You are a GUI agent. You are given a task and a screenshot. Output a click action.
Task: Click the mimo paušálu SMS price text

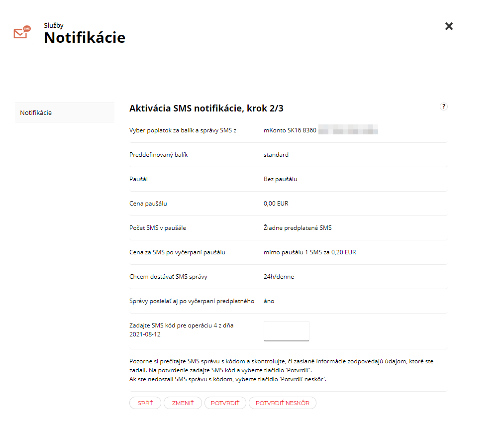pyautogui.click(x=310, y=252)
